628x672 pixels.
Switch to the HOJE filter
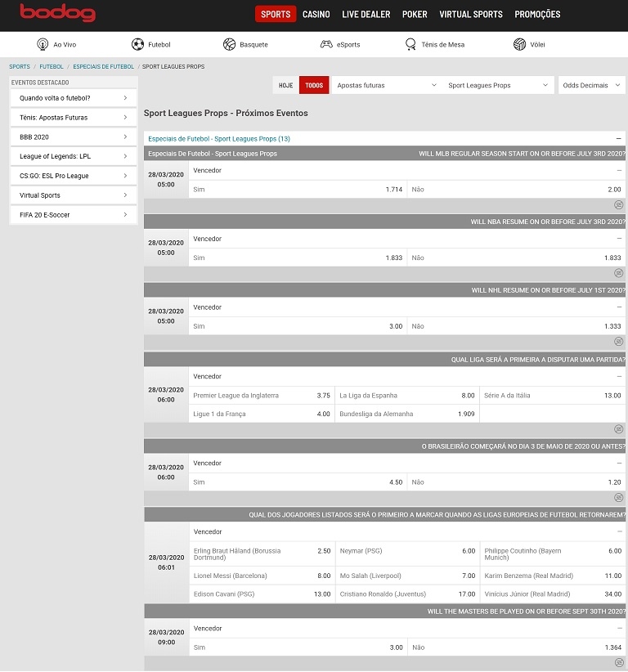[285, 85]
